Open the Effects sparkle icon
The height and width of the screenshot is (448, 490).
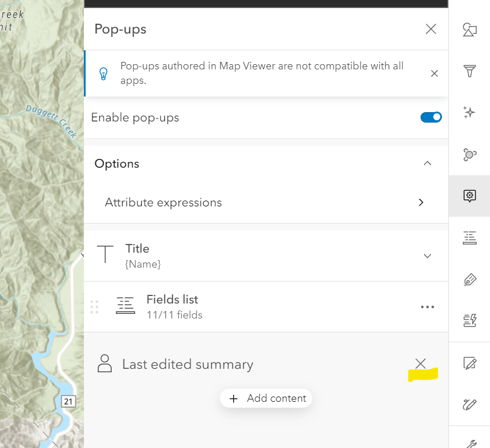click(469, 113)
